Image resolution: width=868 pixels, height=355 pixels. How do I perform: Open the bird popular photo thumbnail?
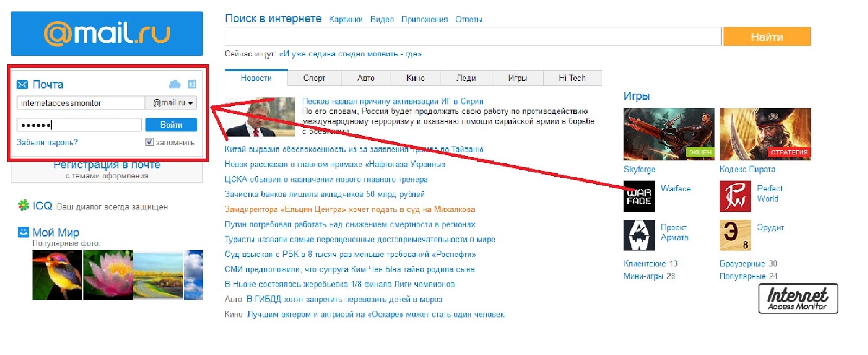[x=57, y=275]
